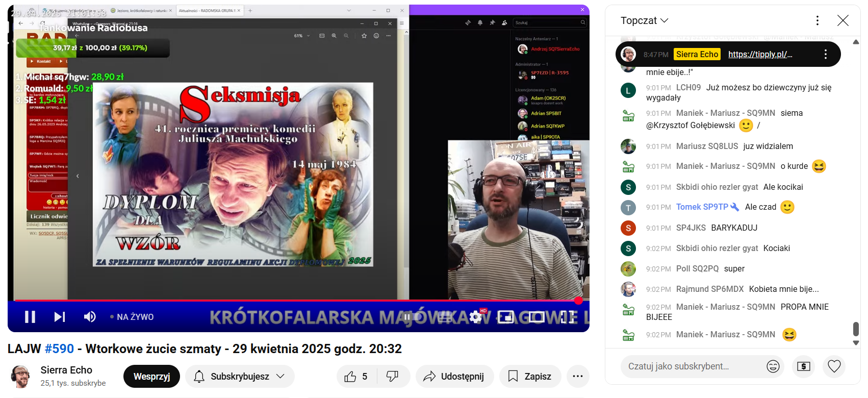
Task: Select the 'Ale kocikai' chat message
Action: click(783, 187)
